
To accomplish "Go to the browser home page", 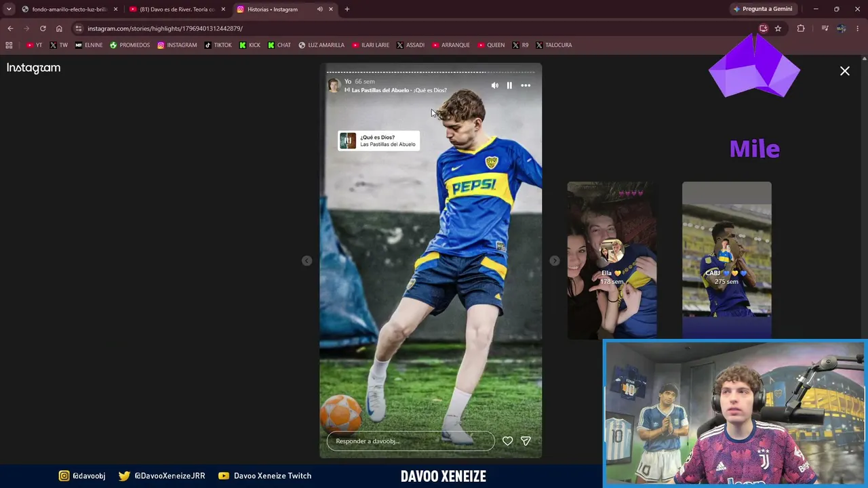I will pos(59,28).
